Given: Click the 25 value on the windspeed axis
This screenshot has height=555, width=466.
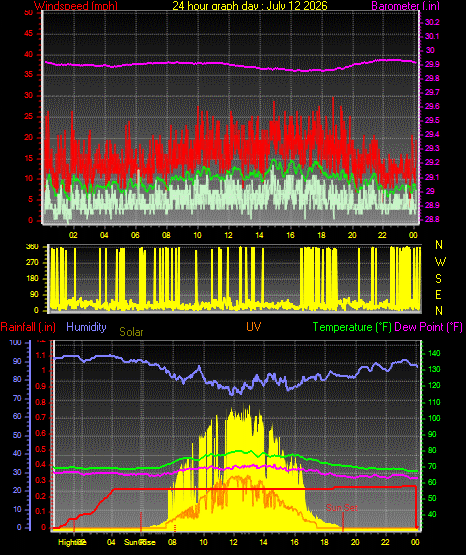Looking at the screenshot, I should click(x=28, y=116).
